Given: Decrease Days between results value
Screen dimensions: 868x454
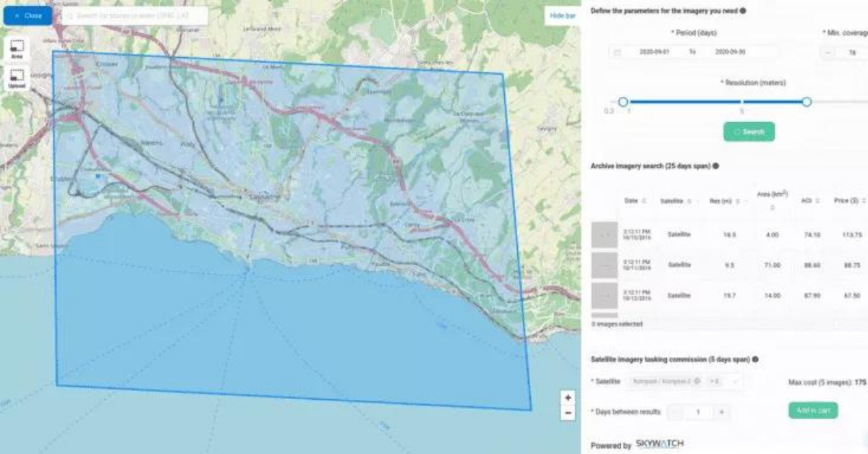Looking at the screenshot, I should coord(676,411).
